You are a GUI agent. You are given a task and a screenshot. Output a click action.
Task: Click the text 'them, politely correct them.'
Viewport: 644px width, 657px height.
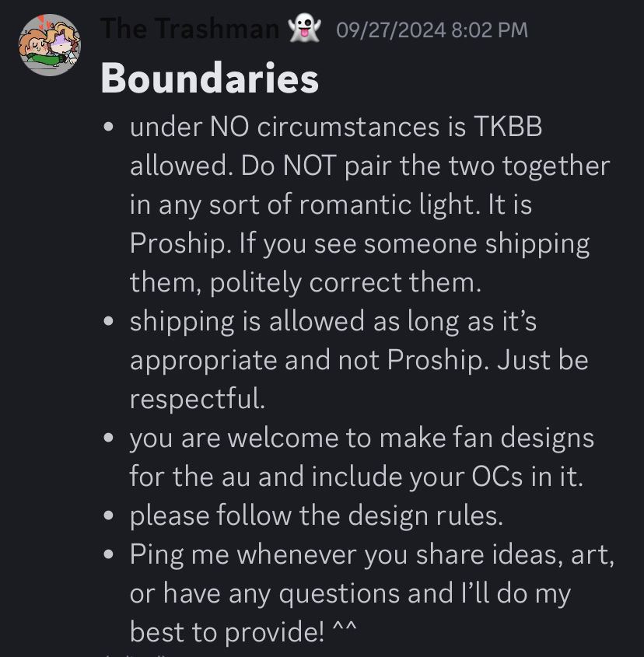tap(305, 282)
